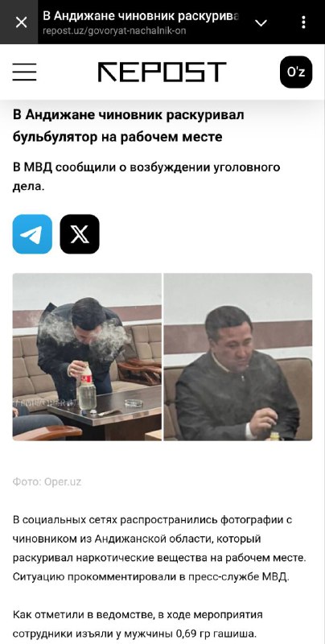325x644 pixels.
Task: Select the headline about Андижане чиновник
Action: 129,126
